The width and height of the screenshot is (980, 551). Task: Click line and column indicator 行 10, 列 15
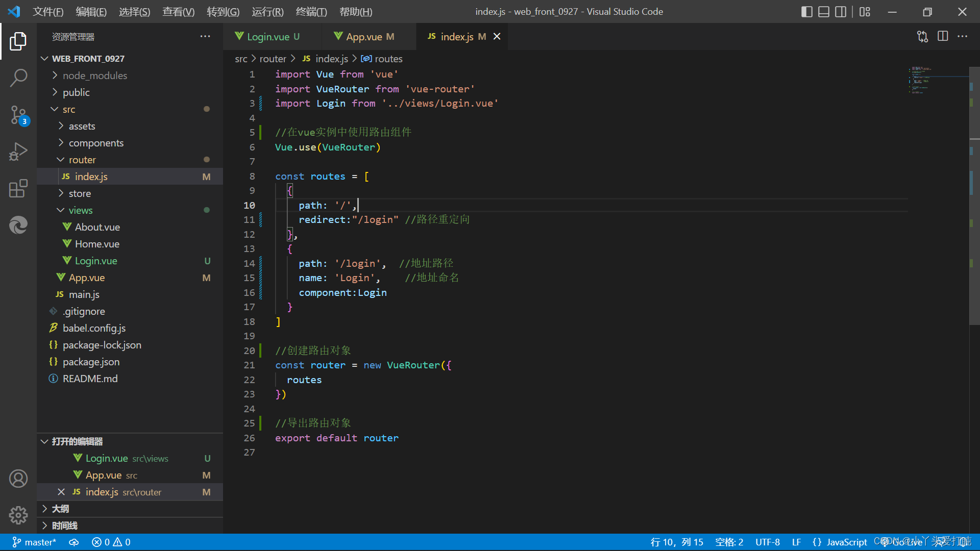coord(677,542)
